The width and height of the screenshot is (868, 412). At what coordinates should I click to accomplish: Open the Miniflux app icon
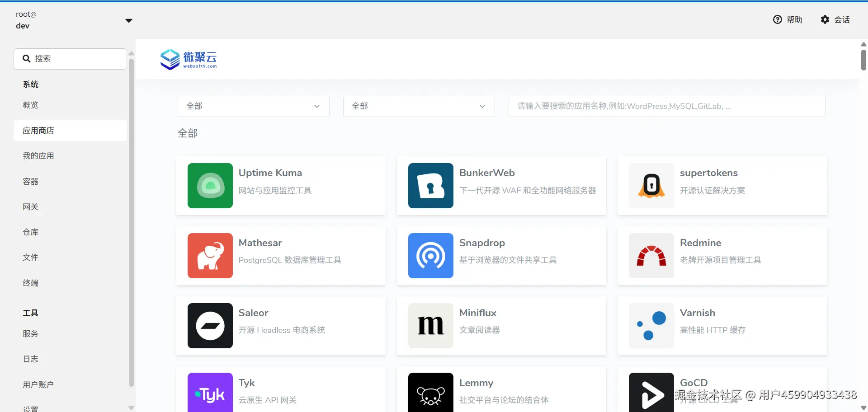431,326
